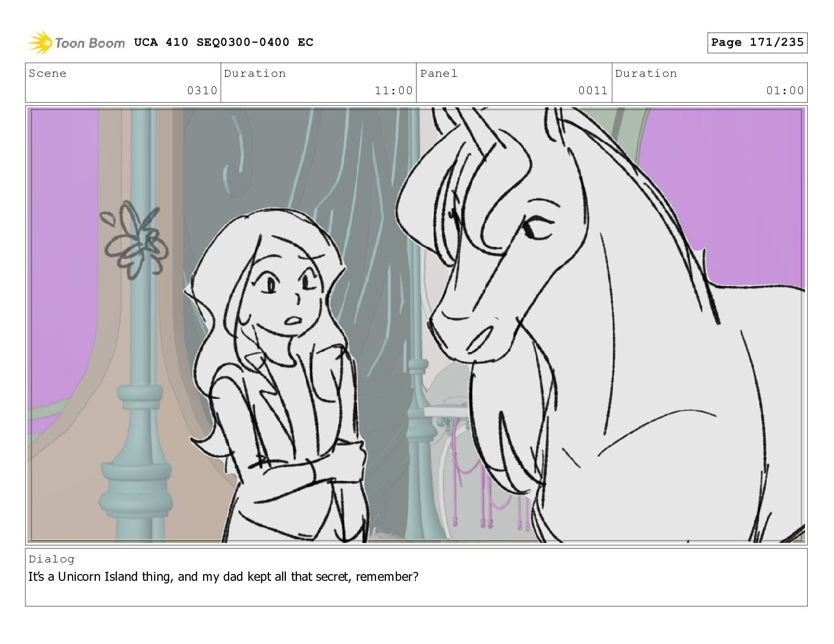Click the 'Duration' label beside the Scene cell
Screen dimensions: 834x644
point(255,74)
